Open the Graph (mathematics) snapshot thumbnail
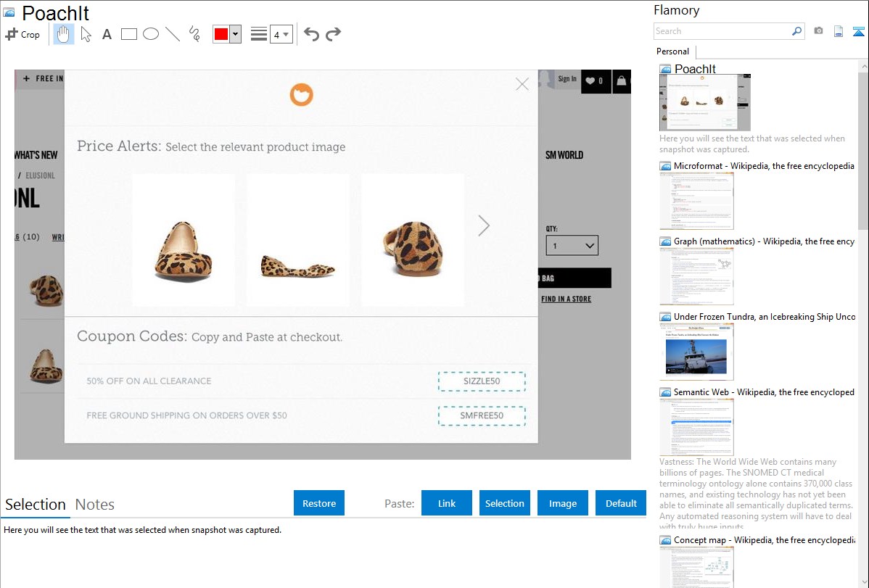The height and width of the screenshot is (588, 869). click(696, 276)
